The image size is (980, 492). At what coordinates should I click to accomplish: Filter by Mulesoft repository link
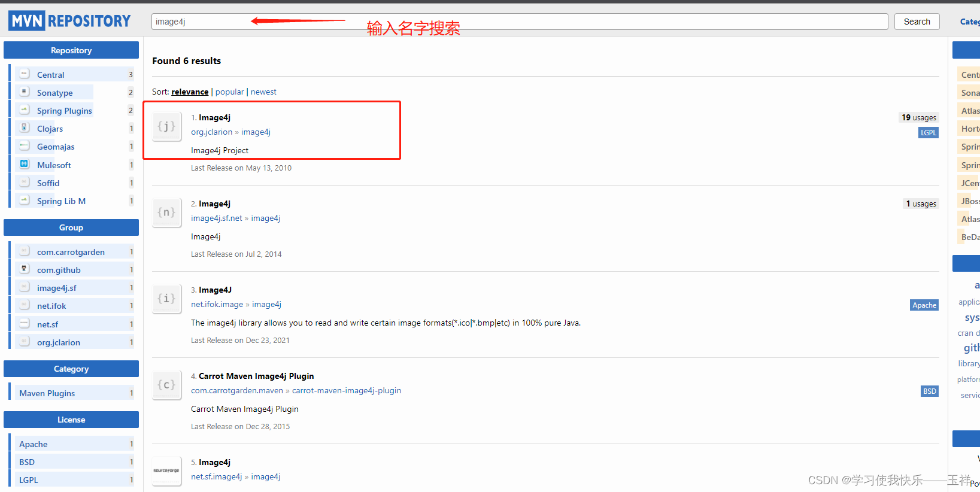(x=54, y=165)
